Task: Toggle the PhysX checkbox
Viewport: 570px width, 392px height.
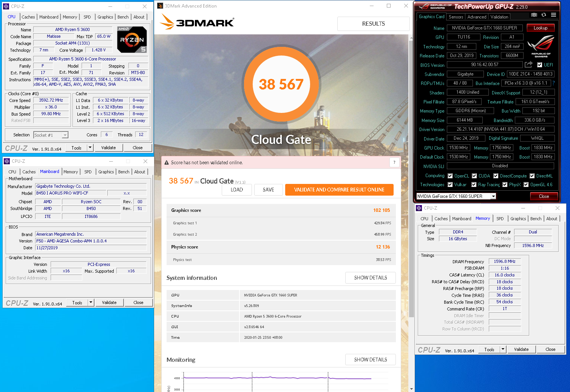Action: (x=505, y=185)
